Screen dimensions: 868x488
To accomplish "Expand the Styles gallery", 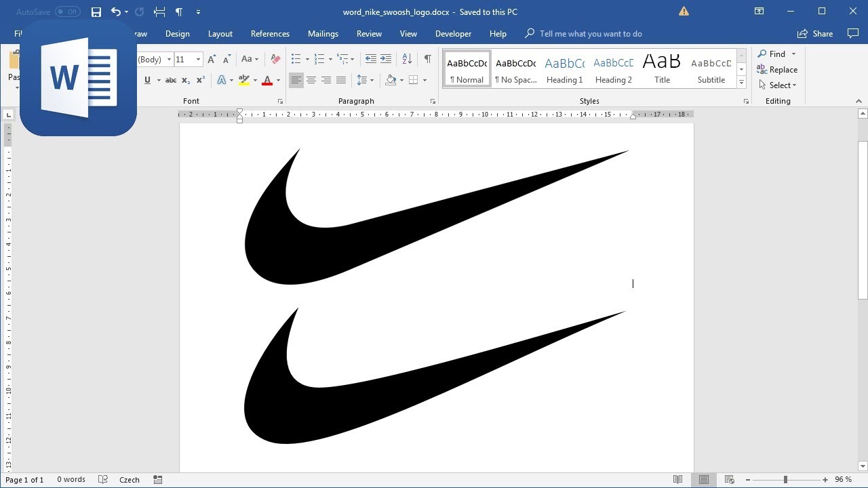I will (x=741, y=82).
